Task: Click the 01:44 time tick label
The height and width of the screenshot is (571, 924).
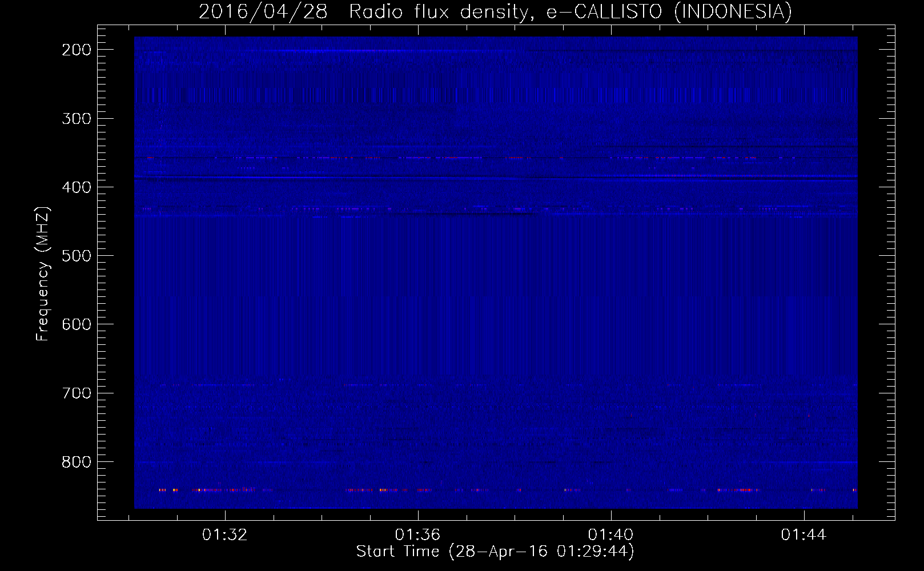Action: pos(804,534)
